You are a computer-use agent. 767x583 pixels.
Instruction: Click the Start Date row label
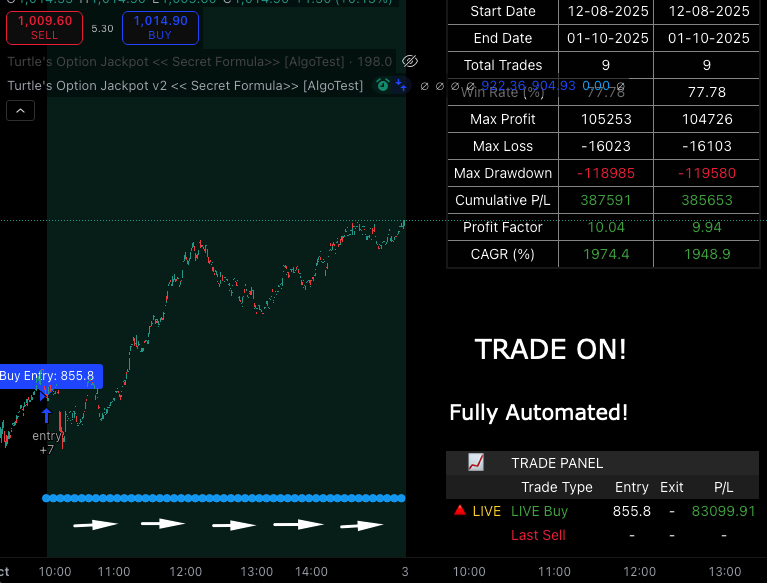503,11
